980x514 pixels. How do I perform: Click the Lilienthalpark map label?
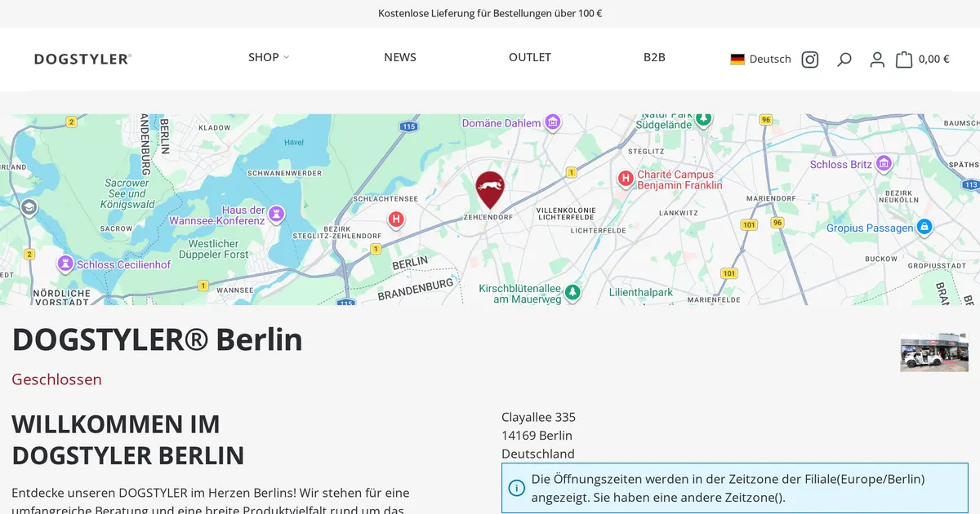(x=641, y=292)
